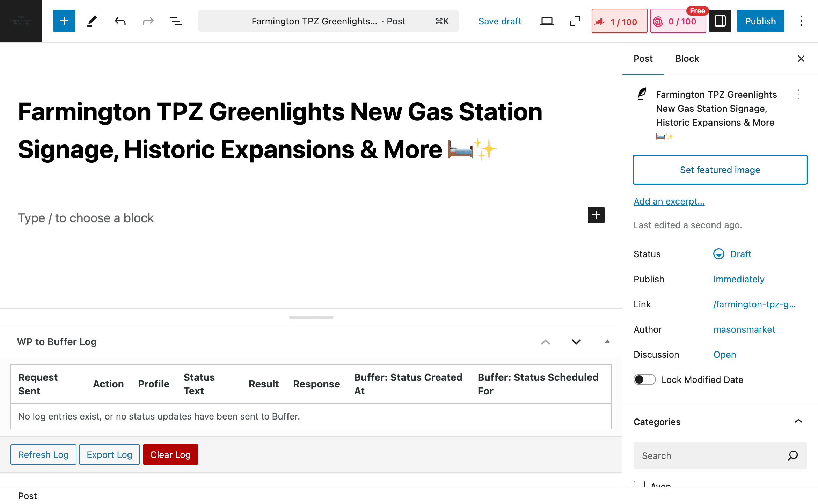Click the black add block button in the editor

point(596,215)
